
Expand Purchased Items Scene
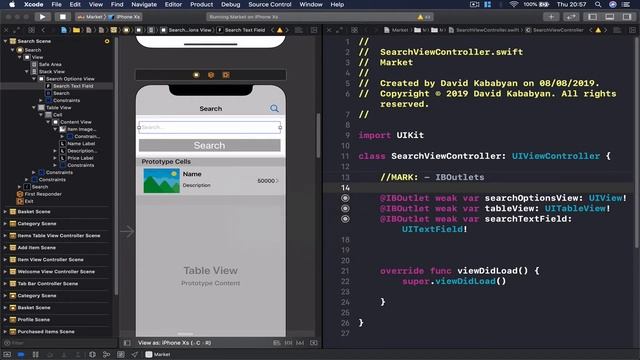(x=5, y=331)
